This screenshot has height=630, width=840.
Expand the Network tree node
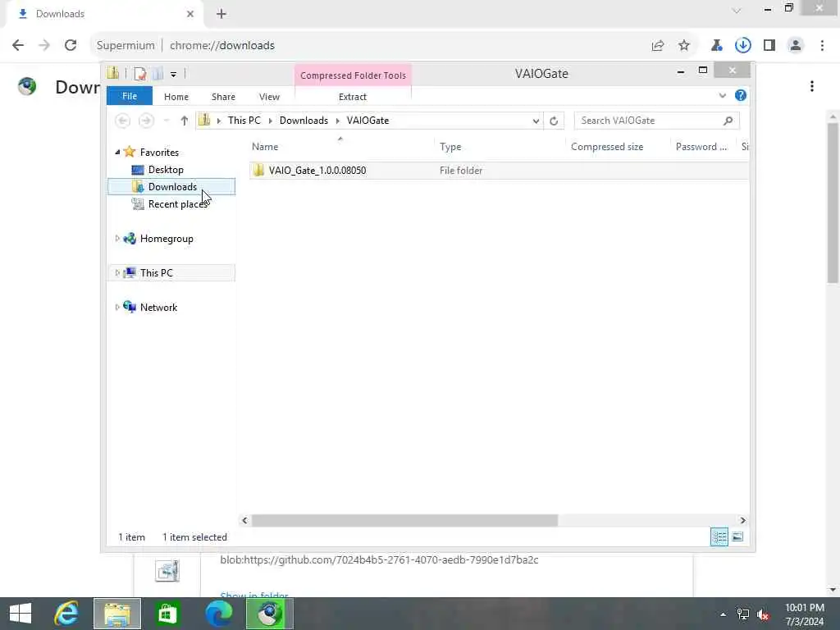tap(117, 307)
